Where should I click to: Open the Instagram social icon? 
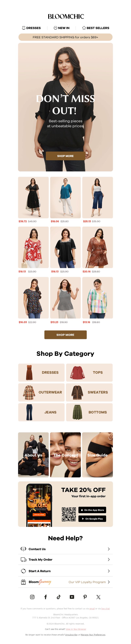pyautogui.click(x=32, y=597)
